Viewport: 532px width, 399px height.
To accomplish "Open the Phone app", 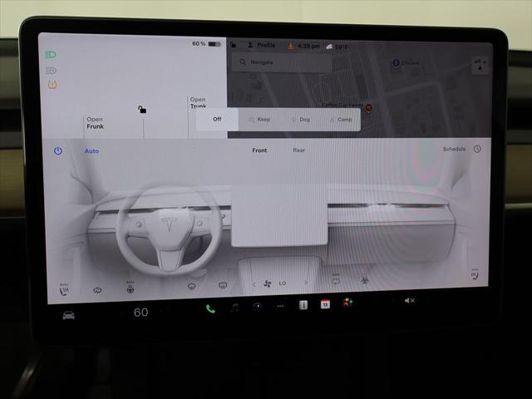I will pyautogui.click(x=210, y=309).
